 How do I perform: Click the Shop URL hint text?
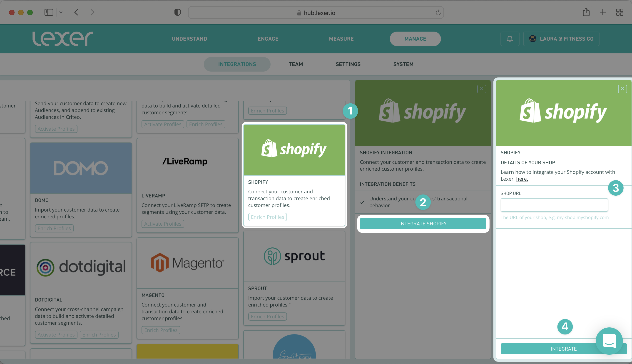pos(554,217)
